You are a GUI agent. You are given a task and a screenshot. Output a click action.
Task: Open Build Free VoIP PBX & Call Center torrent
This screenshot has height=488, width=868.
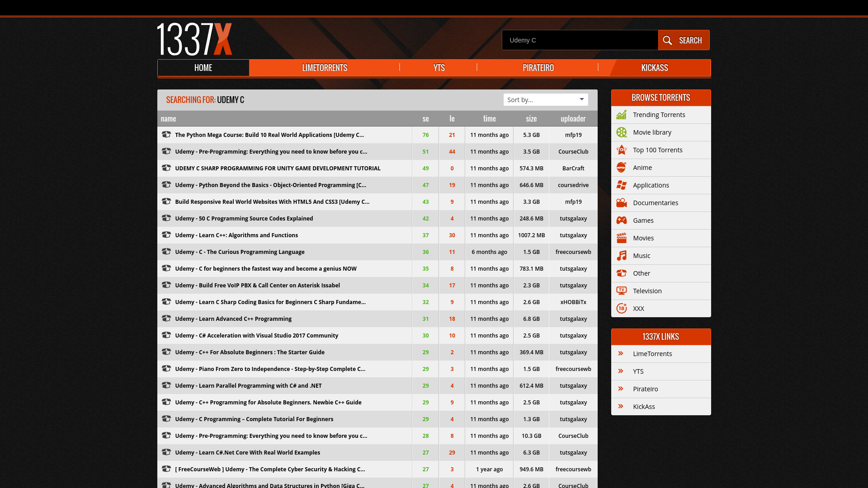[257, 286]
